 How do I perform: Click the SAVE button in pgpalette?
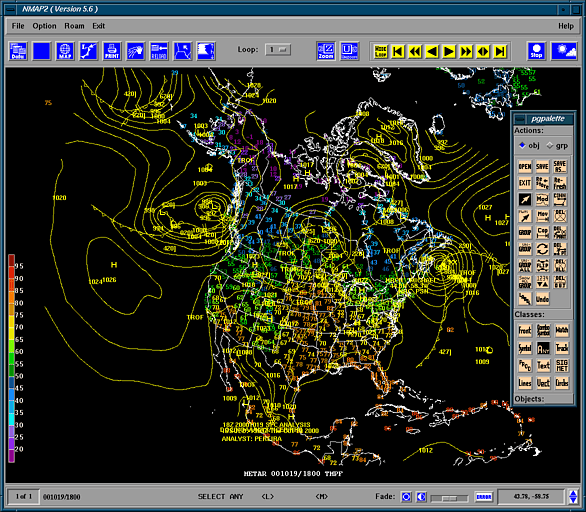tap(542, 167)
